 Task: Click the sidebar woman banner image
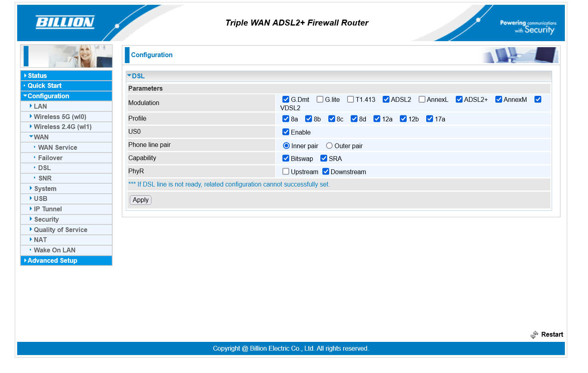point(66,56)
